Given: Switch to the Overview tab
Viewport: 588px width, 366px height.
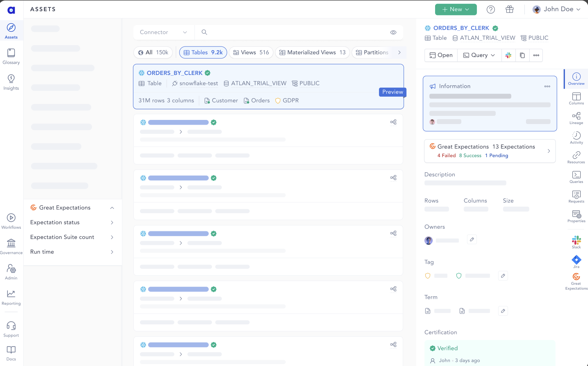Looking at the screenshot, I should [576, 79].
